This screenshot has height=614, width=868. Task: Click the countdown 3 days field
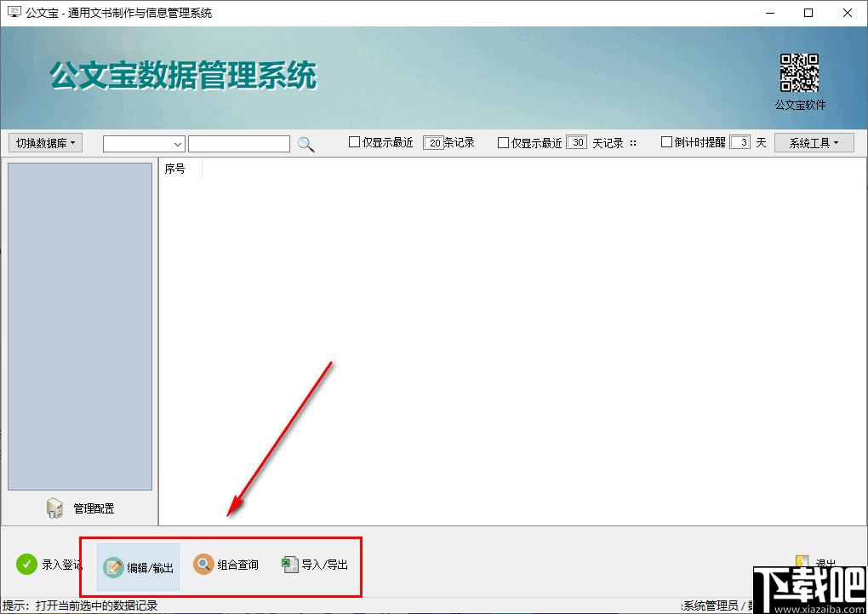pyautogui.click(x=740, y=142)
